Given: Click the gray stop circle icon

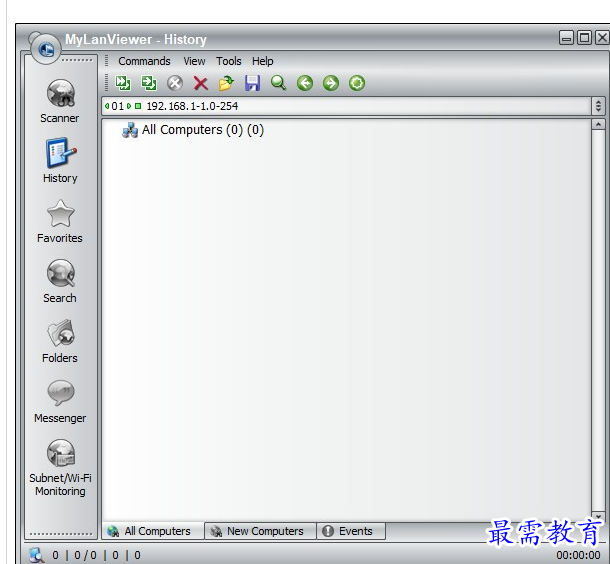Looking at the screenshot, I should (175, 83).
